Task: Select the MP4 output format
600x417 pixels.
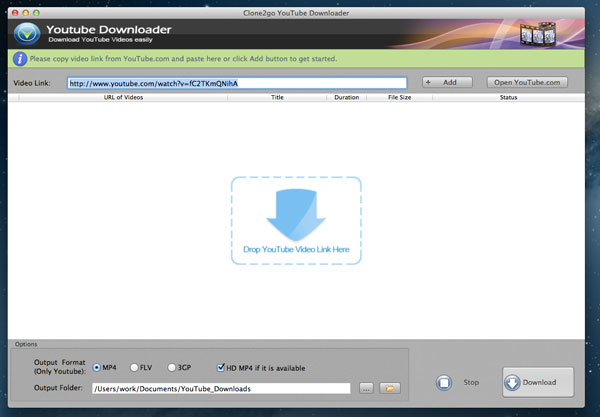Action: [x=96, y=368]
